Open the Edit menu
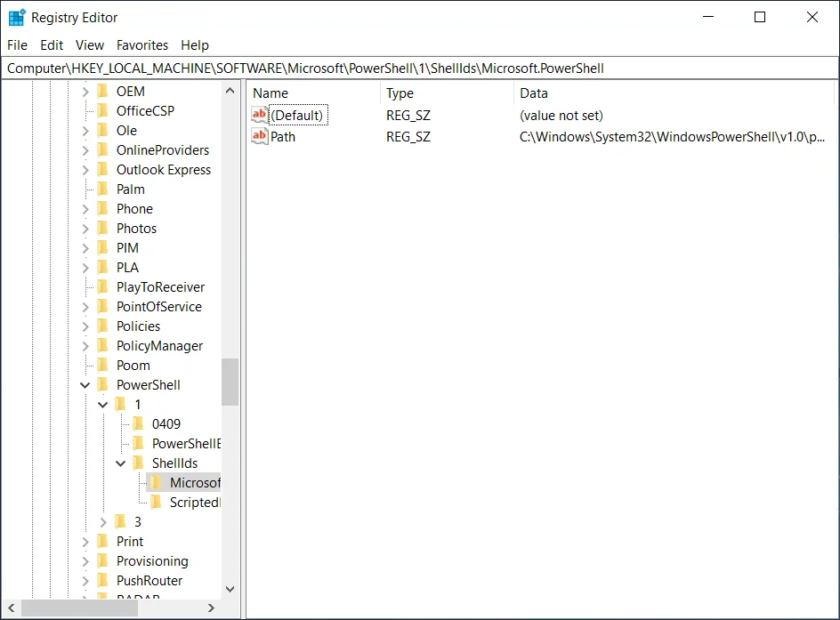The width and height of the screenshot is (840, 620). click(x=52, y=45)
